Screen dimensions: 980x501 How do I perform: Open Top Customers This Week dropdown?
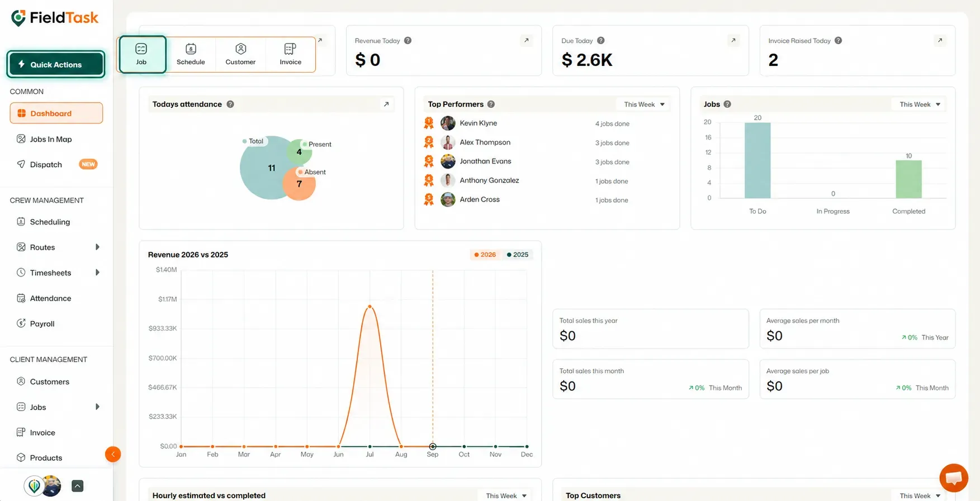(x=920, y=496)
